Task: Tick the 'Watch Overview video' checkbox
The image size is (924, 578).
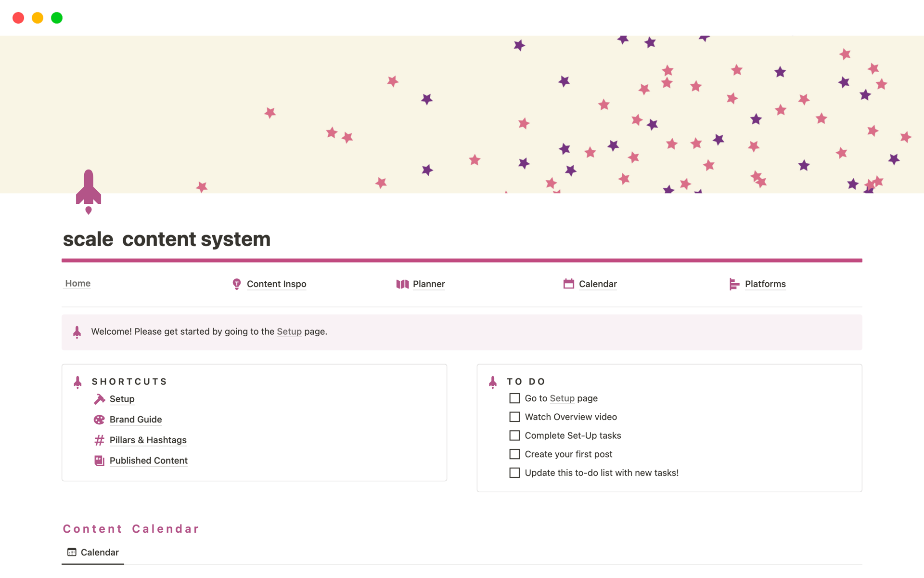Action: [514, 417]
